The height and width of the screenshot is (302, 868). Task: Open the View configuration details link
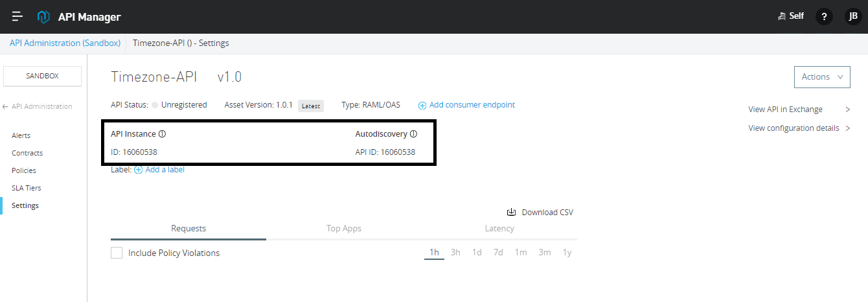coord(794,128)
